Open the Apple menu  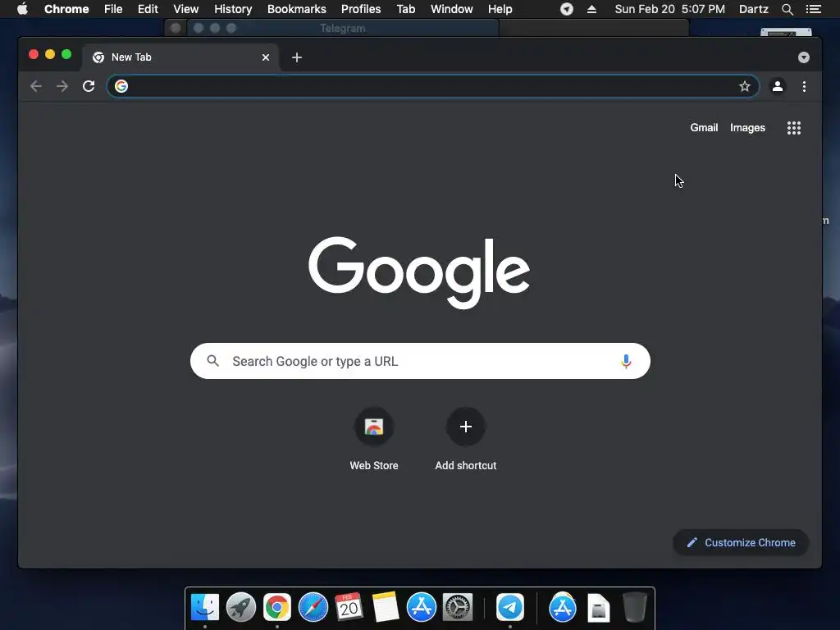[x=22, y=9]
